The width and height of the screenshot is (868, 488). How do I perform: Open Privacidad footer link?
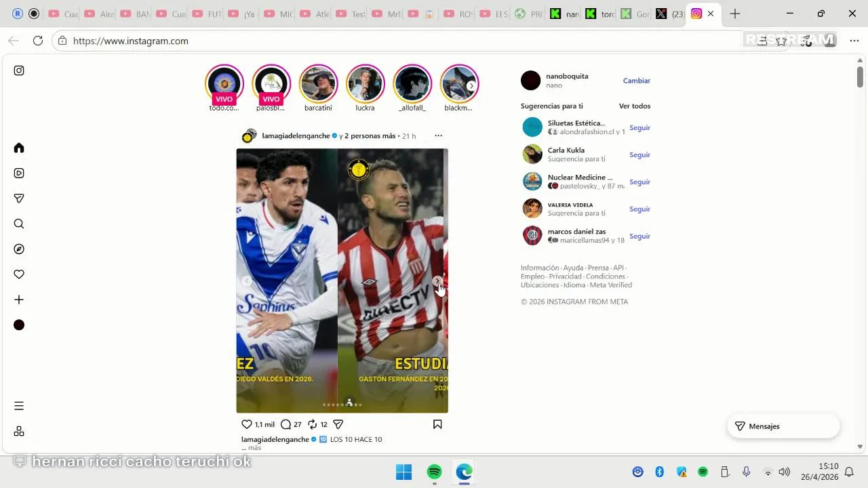click(x=566, y=277)
